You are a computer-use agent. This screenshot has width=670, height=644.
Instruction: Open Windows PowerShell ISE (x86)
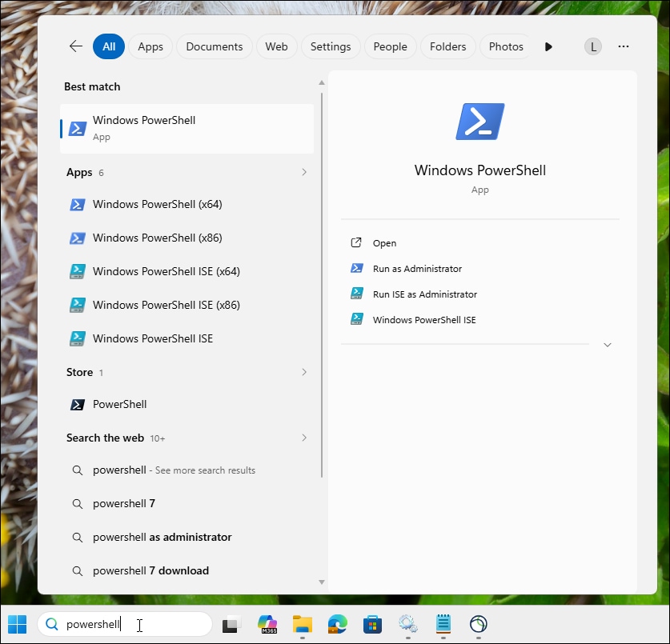point(187,305)
